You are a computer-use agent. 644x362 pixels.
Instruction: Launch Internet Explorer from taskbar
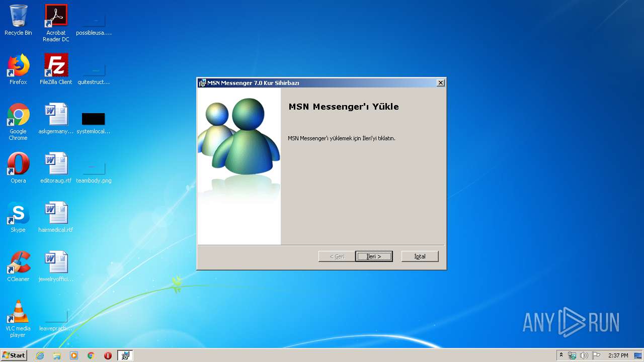pos(40,355)
